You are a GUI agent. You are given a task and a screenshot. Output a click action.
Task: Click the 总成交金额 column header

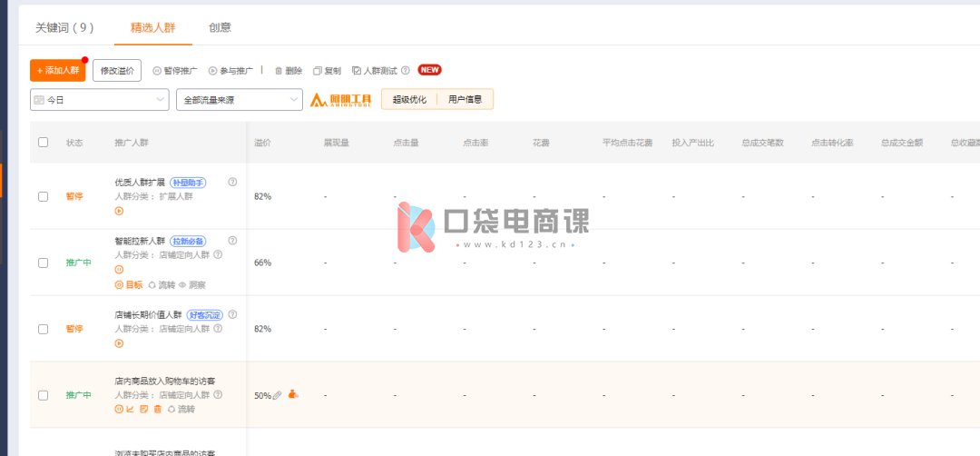pyautogui.click(x=902, y=143)
